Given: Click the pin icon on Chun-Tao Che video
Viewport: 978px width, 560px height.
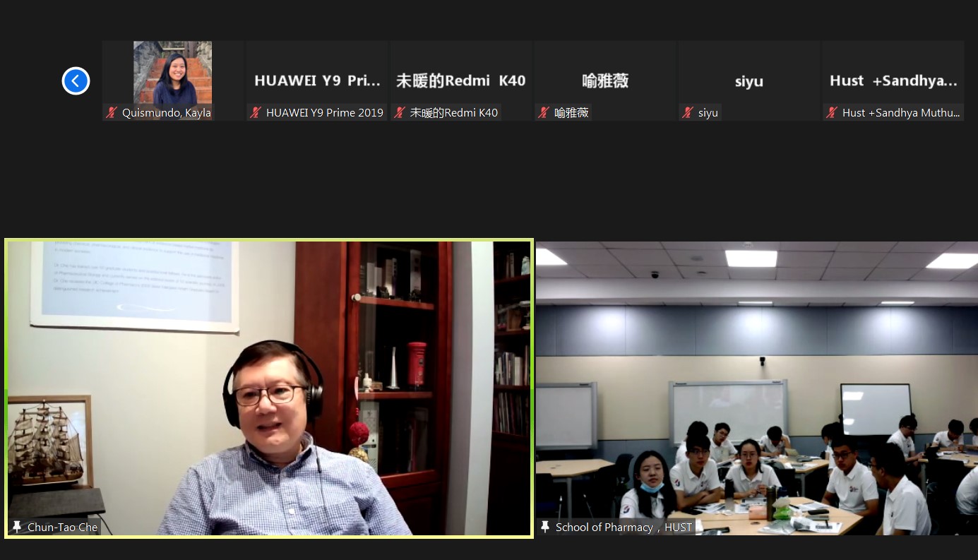Looking at the screenshot, I should (x=17, y=527).
